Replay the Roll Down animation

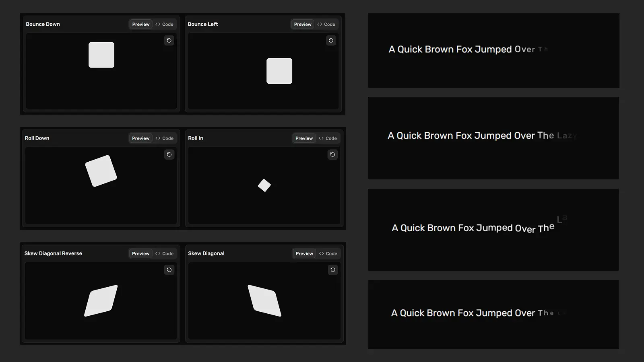169,154
